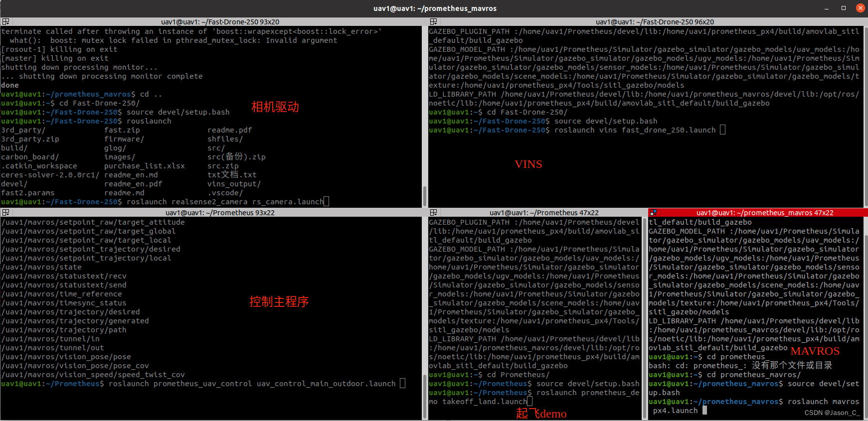
Task: Click the readme_en.pdf entry
Action: click(133, 184)
